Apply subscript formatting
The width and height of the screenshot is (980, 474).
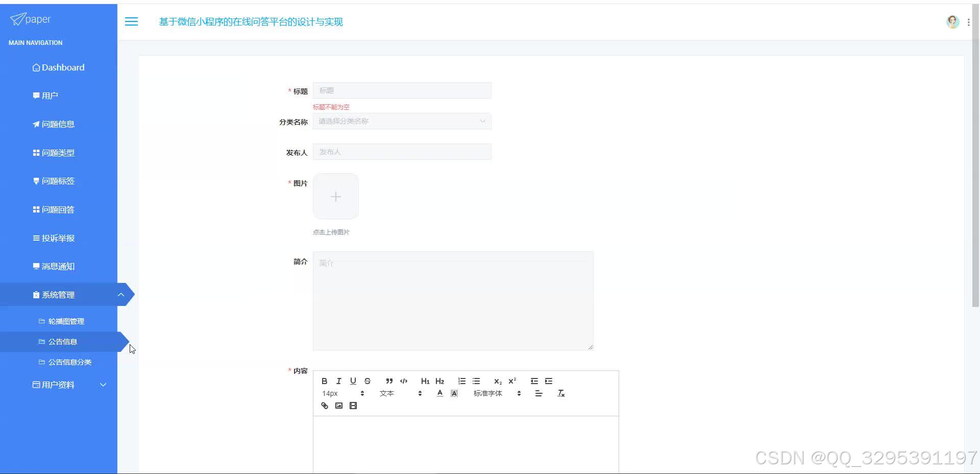[498, 381]
